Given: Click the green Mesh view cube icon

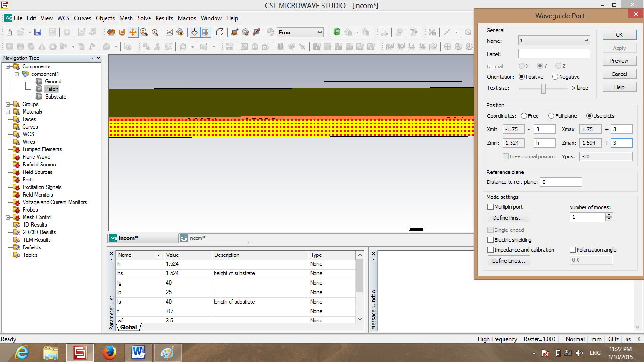Looking at the screenshot, I should pos(337,32).
